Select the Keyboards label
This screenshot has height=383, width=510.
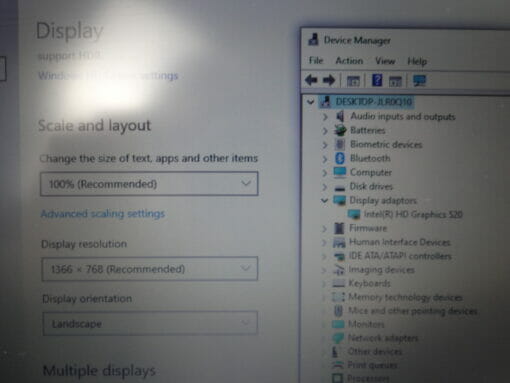tap(369, 283)
